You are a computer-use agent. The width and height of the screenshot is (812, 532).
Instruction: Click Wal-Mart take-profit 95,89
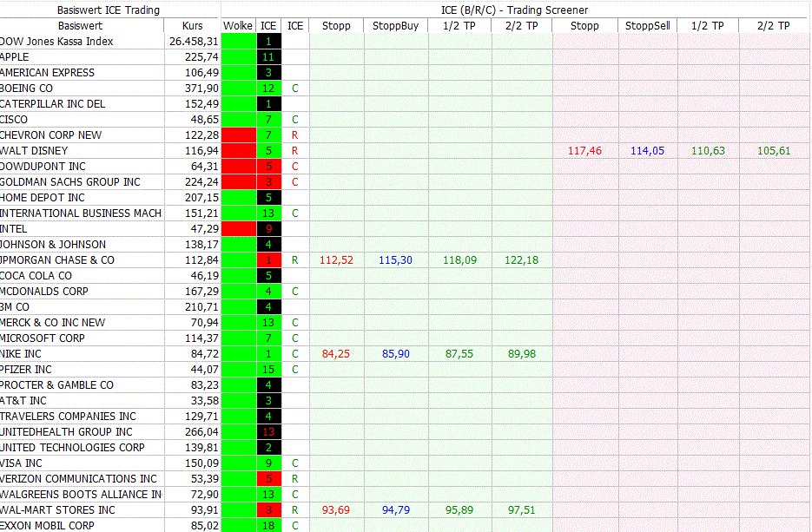[x=459, y=509]
